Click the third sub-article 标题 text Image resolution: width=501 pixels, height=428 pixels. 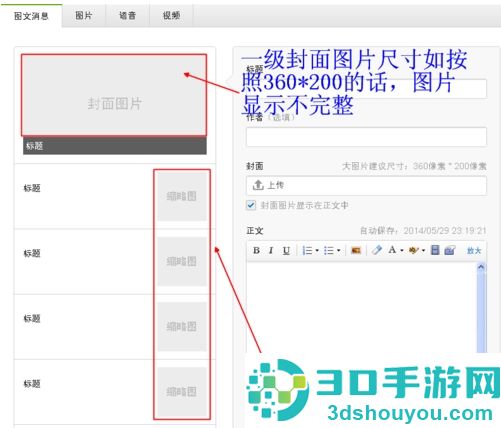coord(32,318)
